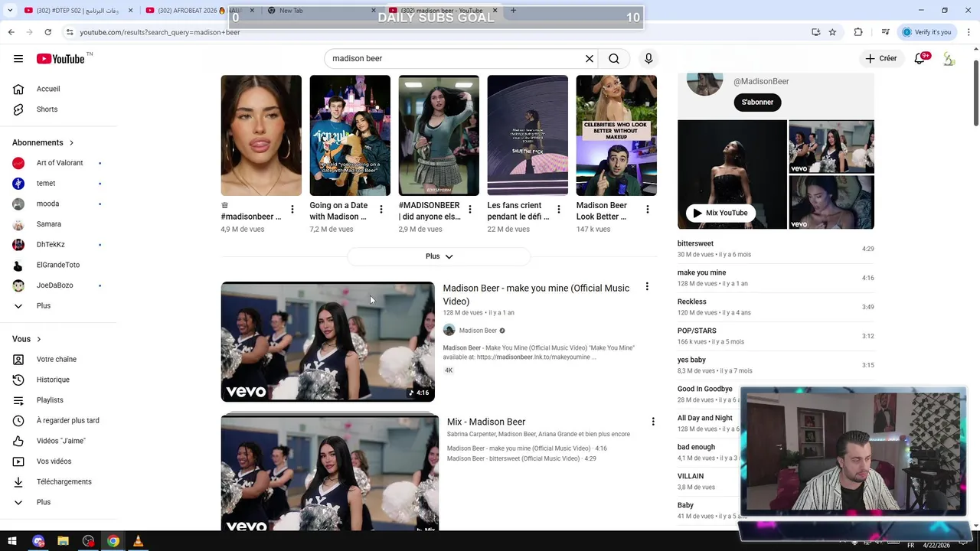Image resolution: width=980 pixels, height=551 pixels.
Task: Play Reckless from the playlist
Action: pos(776,307)
